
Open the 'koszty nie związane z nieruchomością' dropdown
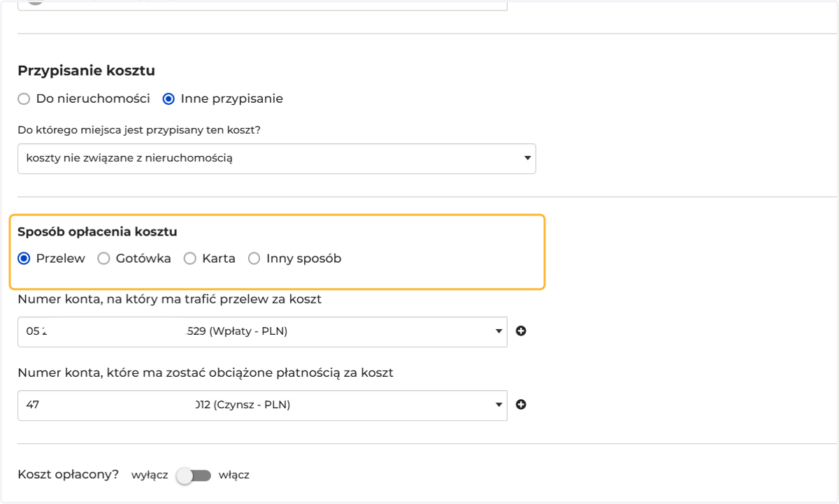[277, 159]
